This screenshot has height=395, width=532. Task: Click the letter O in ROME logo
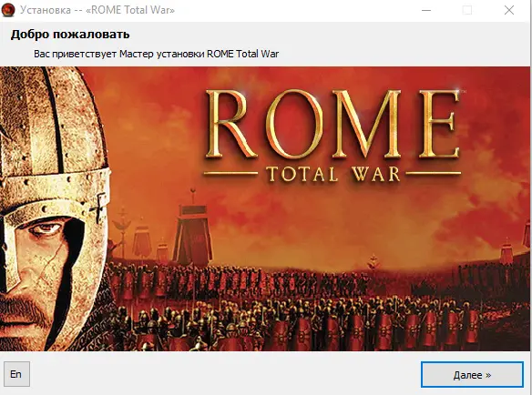[x=294, y=125]
